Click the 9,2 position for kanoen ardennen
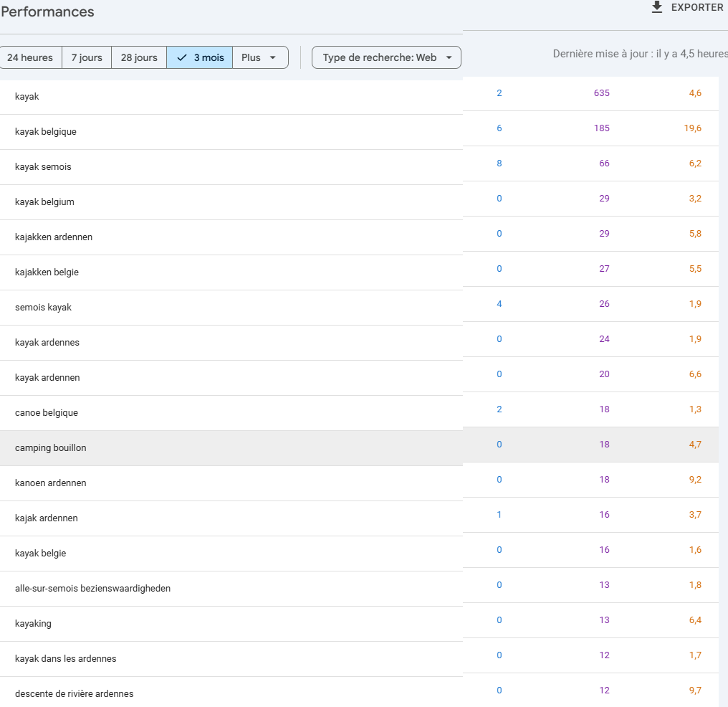The height and width of the screenshot is (707, 728). pos(695,480)
